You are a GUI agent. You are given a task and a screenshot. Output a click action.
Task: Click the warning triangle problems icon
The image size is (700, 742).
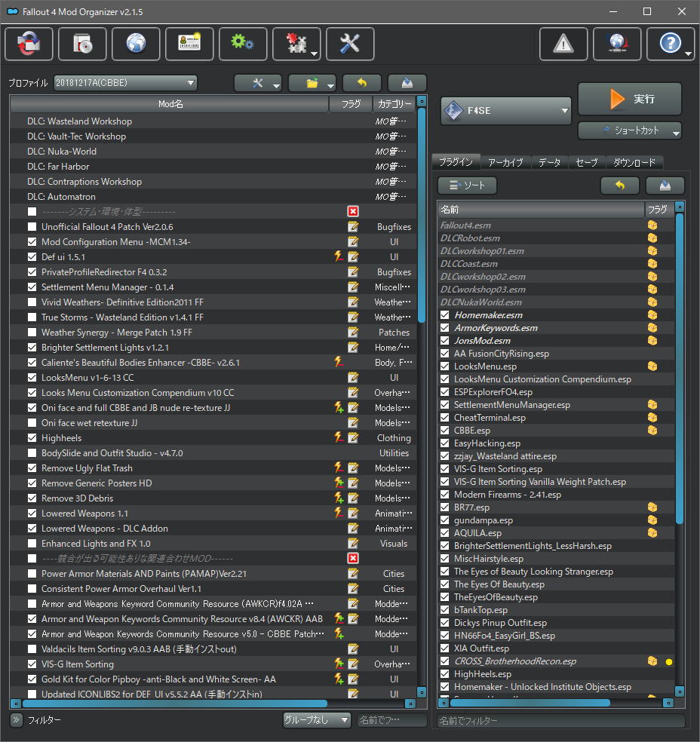(563, 44)
